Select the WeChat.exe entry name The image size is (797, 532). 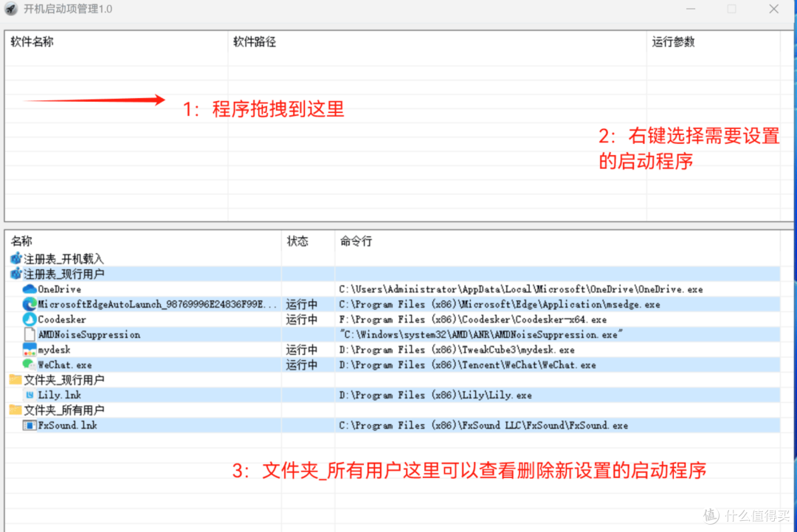click(65, 365)
